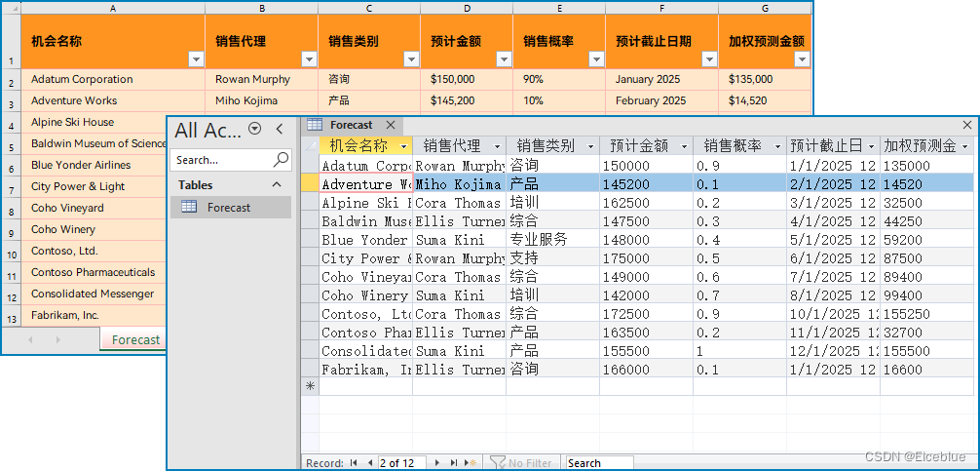
Task: Go to next record in Access
Action: (436, 463)
